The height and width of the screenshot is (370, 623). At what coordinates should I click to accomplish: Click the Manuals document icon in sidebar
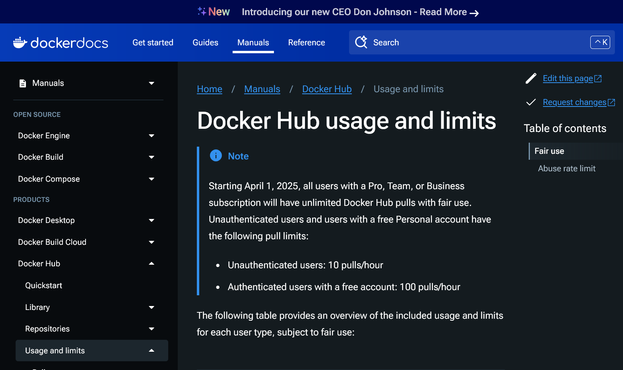[23, 83]
